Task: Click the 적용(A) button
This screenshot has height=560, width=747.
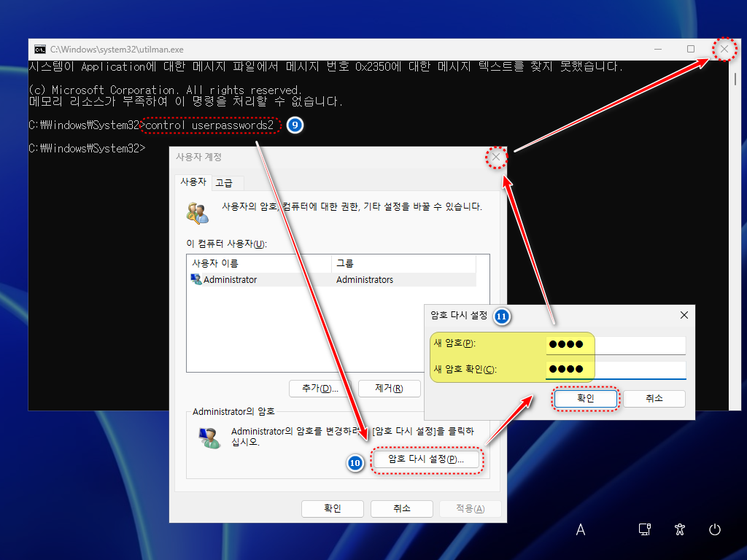Action: [x=471, y=508]
